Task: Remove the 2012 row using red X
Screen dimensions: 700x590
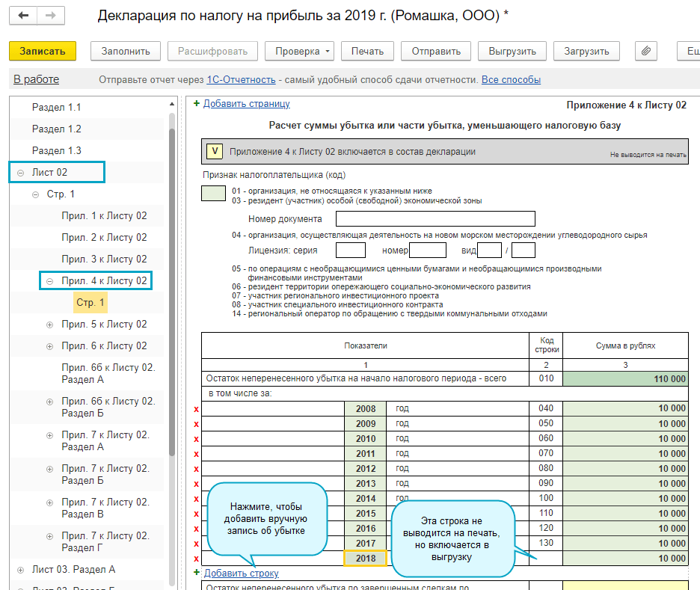Action: point(197,469)
